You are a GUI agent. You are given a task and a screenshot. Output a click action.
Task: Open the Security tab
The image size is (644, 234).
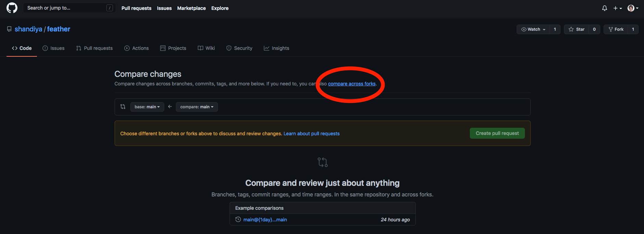coord(239,48)
